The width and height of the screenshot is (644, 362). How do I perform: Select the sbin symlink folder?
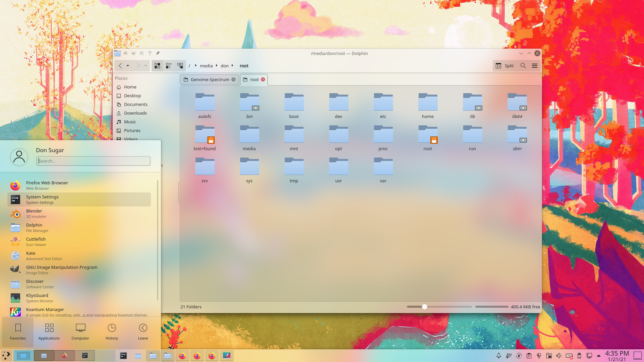(517, 138)
